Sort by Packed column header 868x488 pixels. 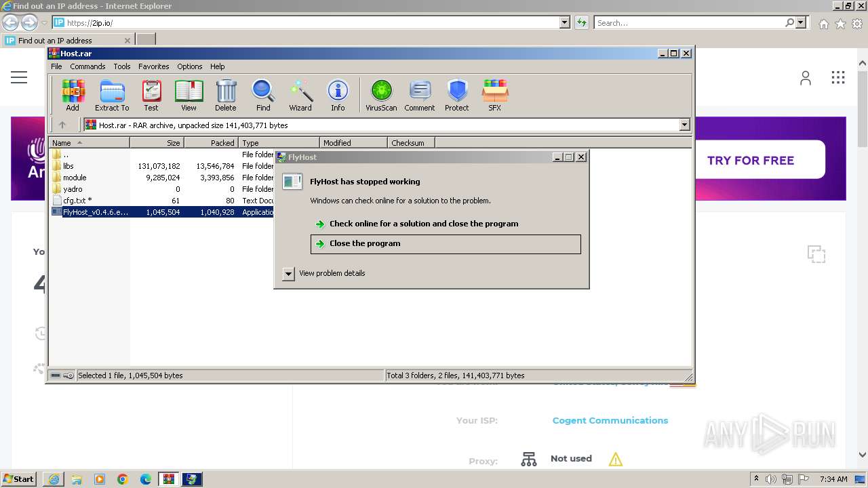click(211, 143)
